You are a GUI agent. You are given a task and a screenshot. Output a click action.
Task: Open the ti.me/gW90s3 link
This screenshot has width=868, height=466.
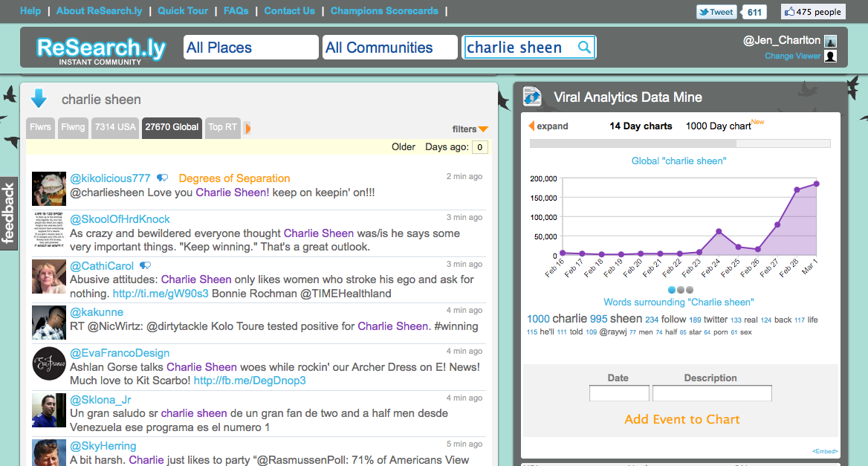point(161,294)
